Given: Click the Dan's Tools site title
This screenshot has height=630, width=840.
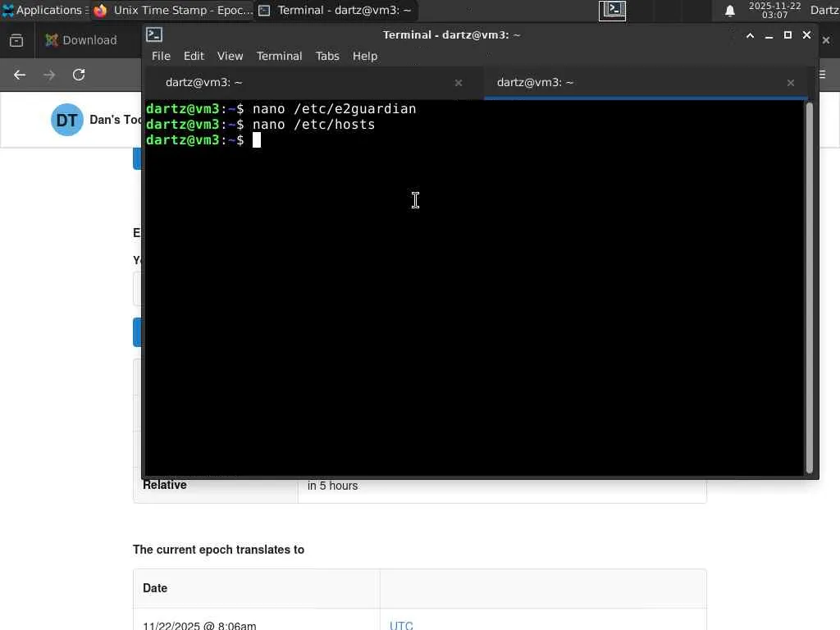Looking at the screenshot, I should point(115,120).
